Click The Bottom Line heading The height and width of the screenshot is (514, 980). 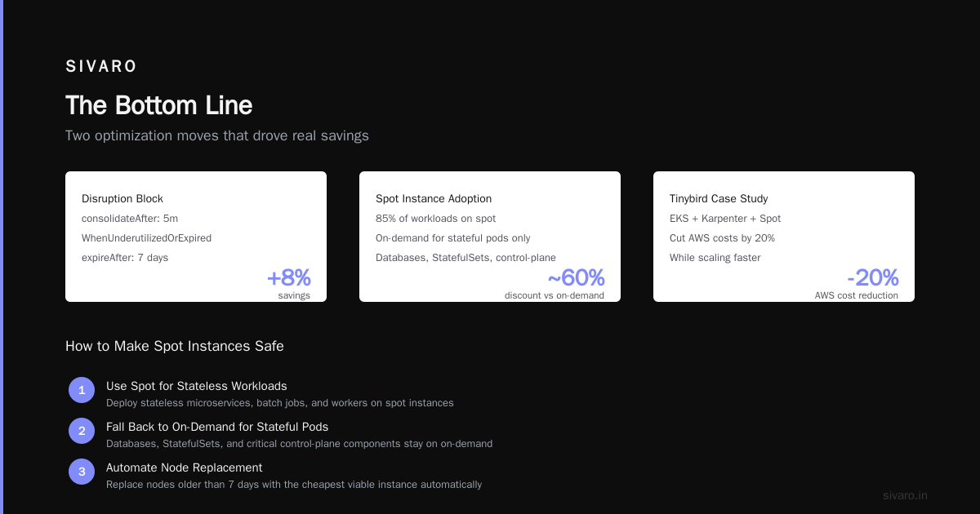158,105
